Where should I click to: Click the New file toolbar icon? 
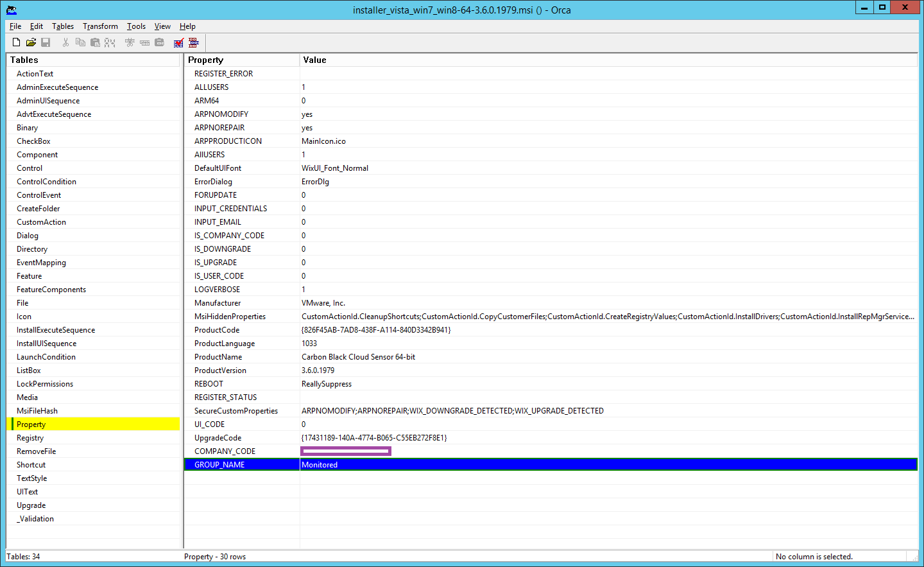[16, 42]
